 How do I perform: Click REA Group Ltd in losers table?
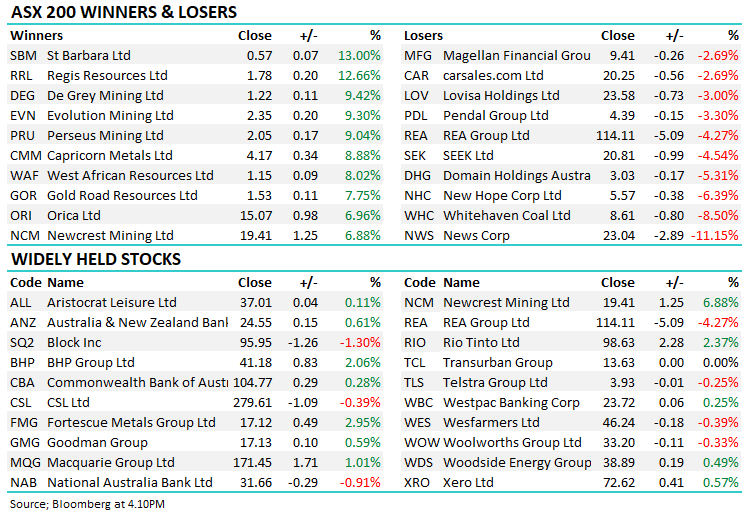(x=486, y=136)
